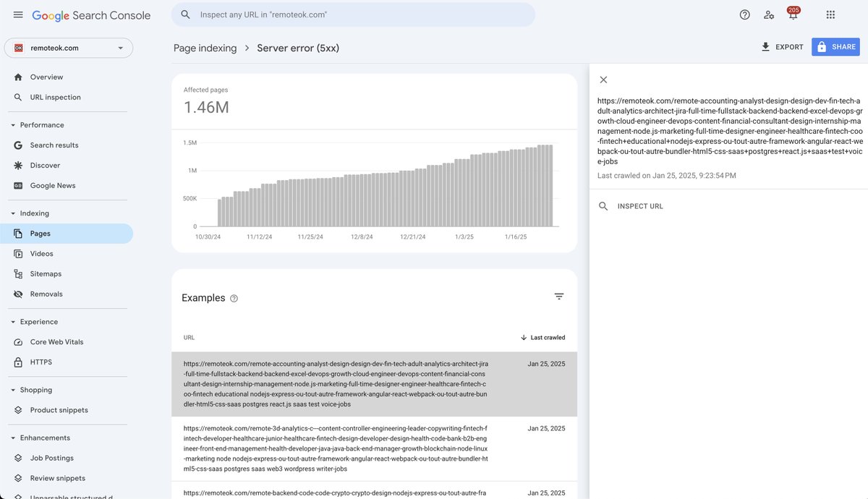Click the URL inspection search field
This screenshot has height=499, width=868.
click(x=353, y=14)
